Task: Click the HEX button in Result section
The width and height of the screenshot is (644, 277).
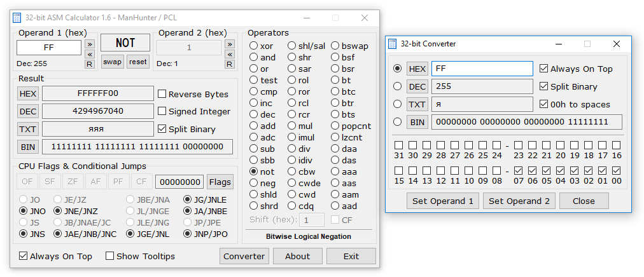Action: (x=28, y=93)
